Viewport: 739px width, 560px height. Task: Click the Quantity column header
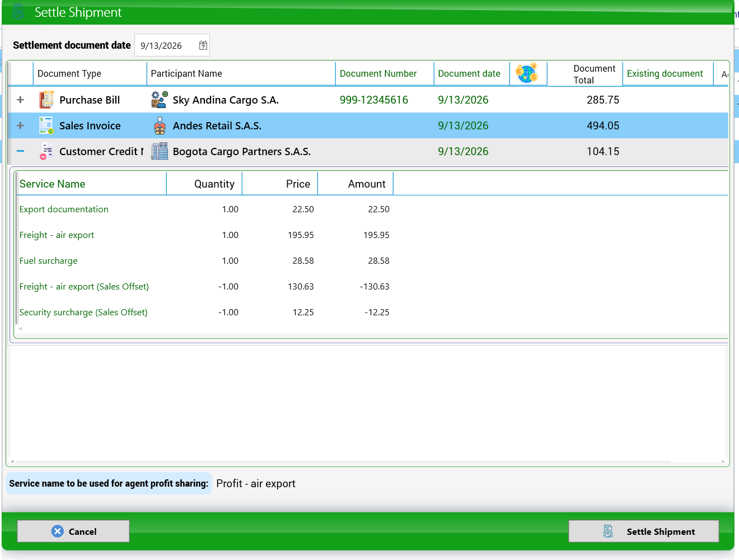point(204,184)
